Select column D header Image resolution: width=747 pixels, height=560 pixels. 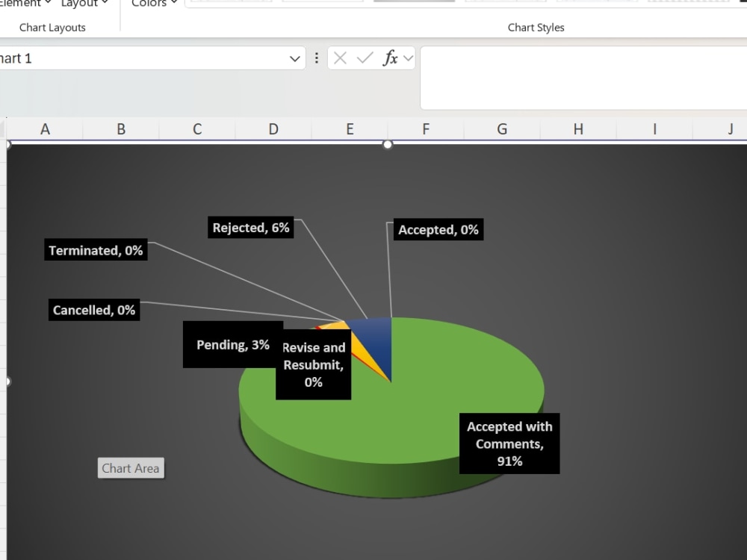pos(273,129)
